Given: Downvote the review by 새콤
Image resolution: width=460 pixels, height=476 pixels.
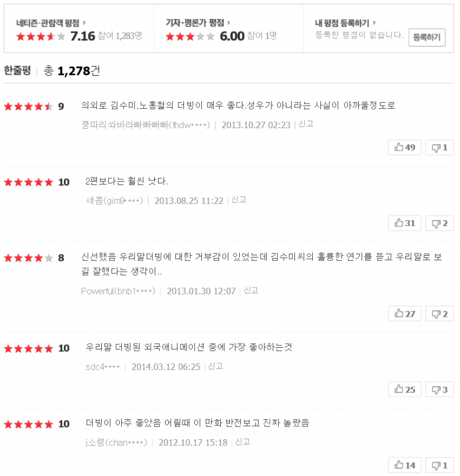Looking at the screenshot, I should [x=439, y=223].
